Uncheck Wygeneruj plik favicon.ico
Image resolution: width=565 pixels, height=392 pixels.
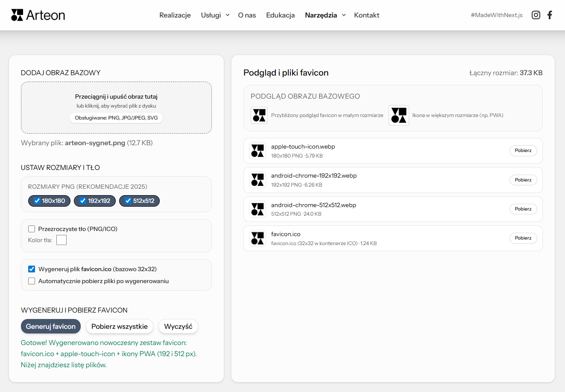tap(32, 269)
